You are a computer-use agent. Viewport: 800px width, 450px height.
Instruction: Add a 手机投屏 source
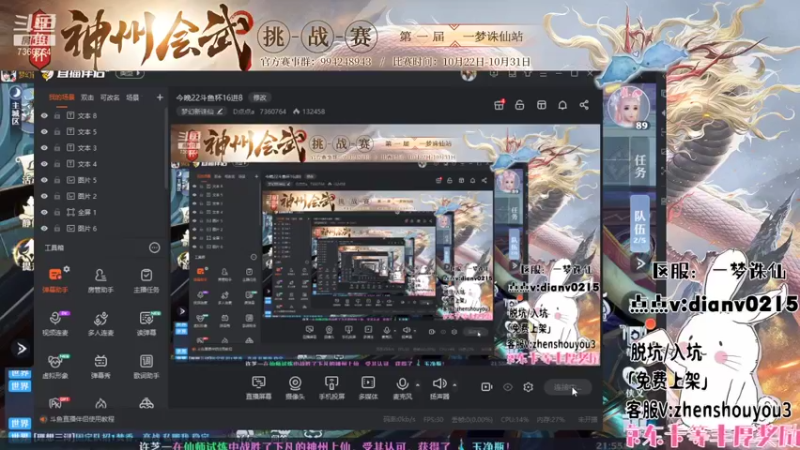[332, 387]
